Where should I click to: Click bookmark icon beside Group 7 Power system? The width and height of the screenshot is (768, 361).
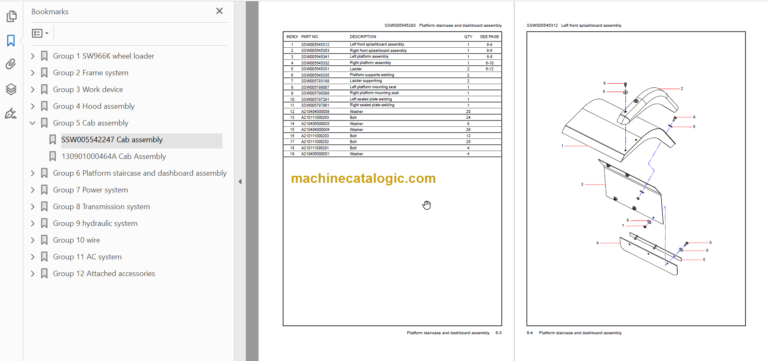pos(44,190)
